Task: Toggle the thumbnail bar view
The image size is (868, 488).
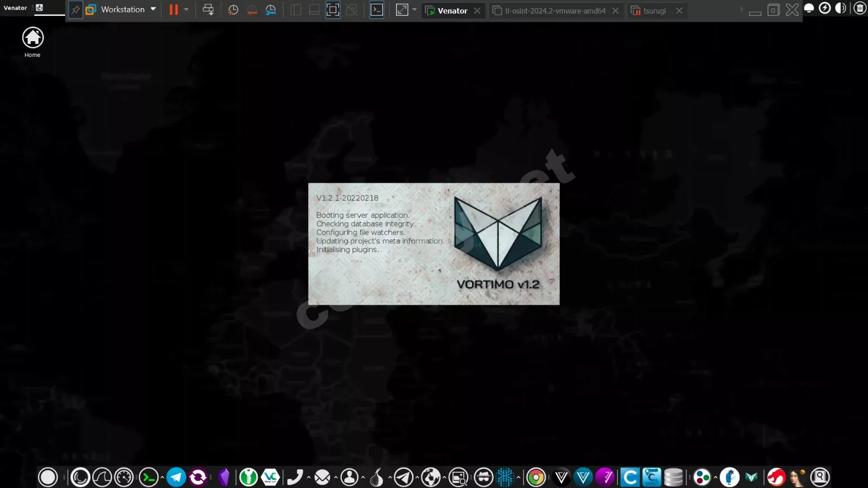Action: click(314, 10)
